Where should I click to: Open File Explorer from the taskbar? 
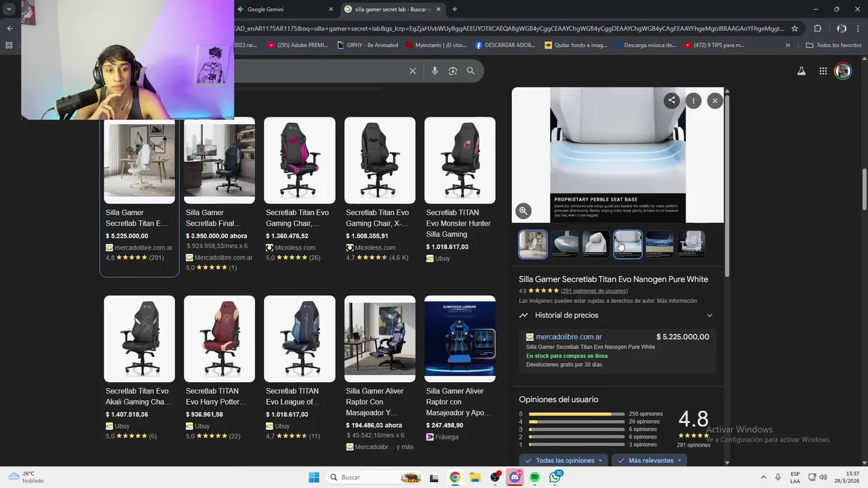475,477
